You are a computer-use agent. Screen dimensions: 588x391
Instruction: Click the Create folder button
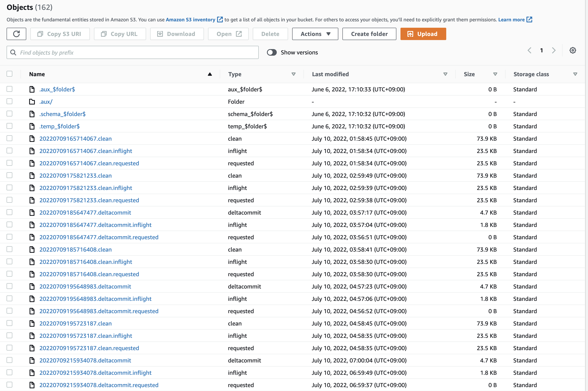369,34
